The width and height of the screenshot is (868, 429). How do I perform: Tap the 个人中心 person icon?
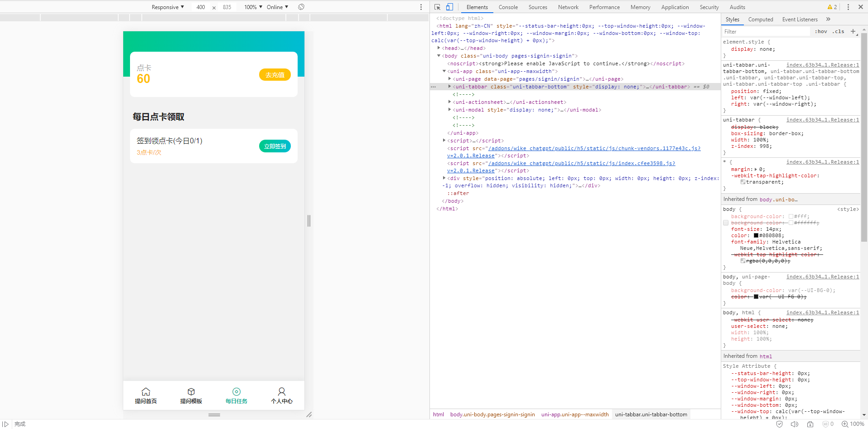point(282,391)
